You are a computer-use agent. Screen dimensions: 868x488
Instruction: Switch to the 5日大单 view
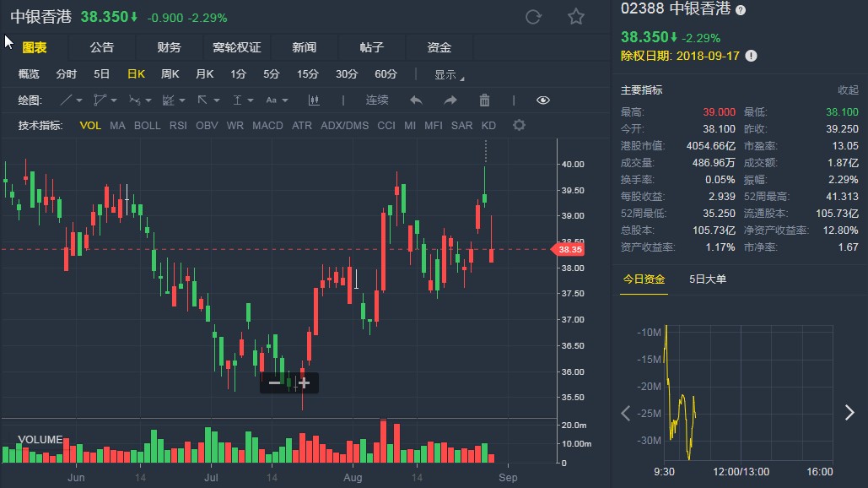click(x=707, y=279)
